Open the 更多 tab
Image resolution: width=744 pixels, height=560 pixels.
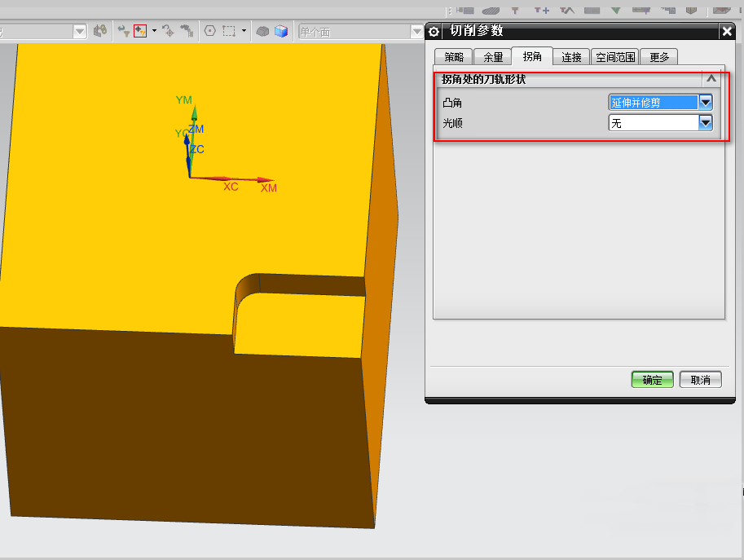[659, 57]
